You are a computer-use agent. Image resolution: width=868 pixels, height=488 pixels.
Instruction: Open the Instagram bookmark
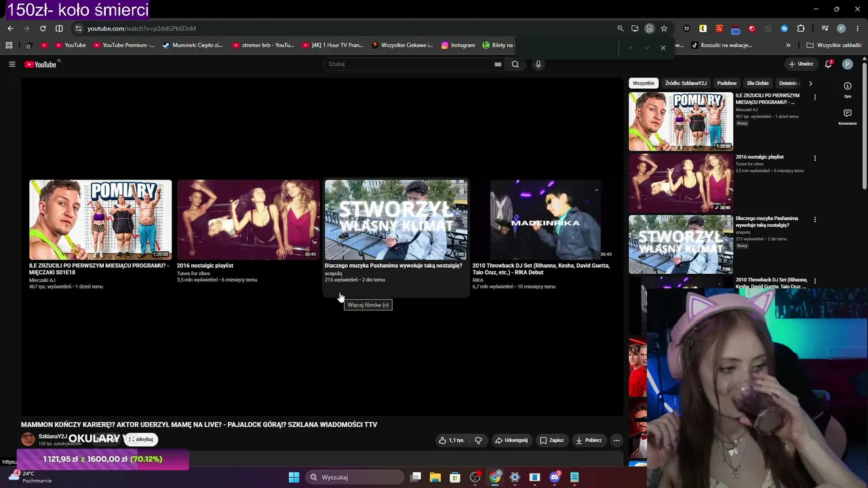[458, 45]
